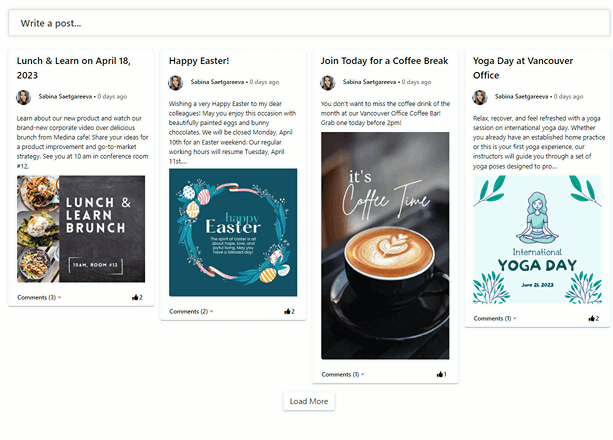Image resolution: width=613 pixels, height=440 pixels.
Task: Like the Coffee Break post
Action: tap(439, 374)
